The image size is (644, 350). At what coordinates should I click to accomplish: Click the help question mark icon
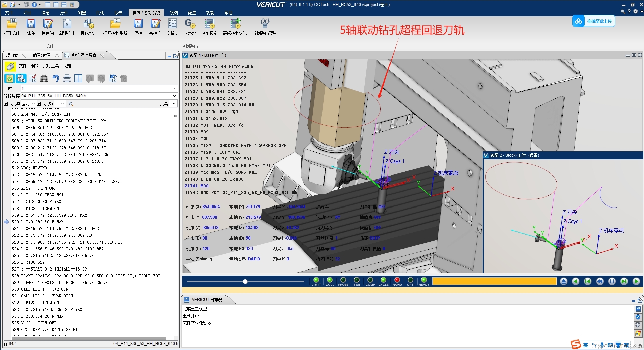[x=629, y=11]
